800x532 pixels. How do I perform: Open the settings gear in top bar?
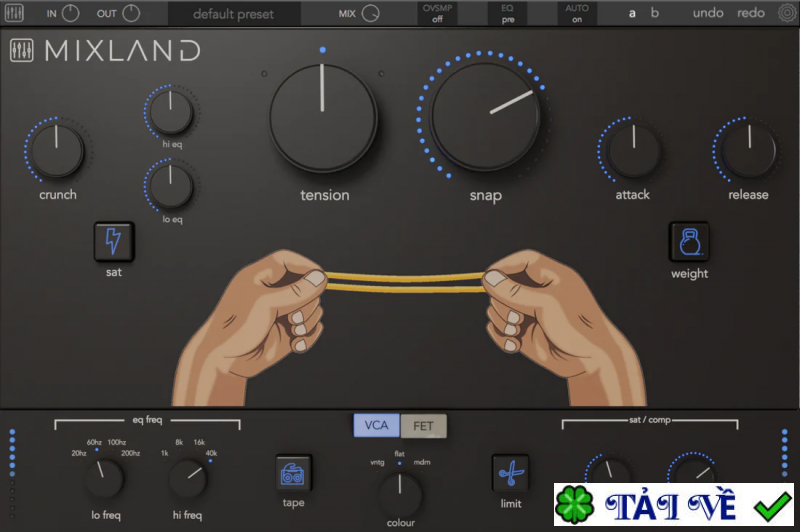(x=788, y=13)
